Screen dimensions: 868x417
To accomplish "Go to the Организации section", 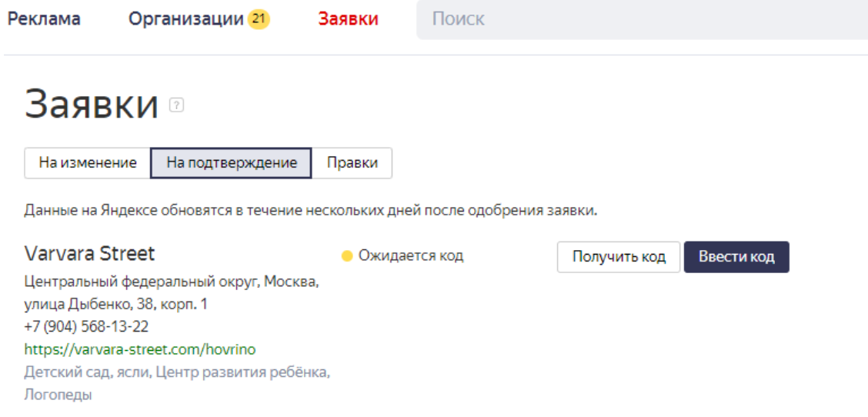I will 186,18.
